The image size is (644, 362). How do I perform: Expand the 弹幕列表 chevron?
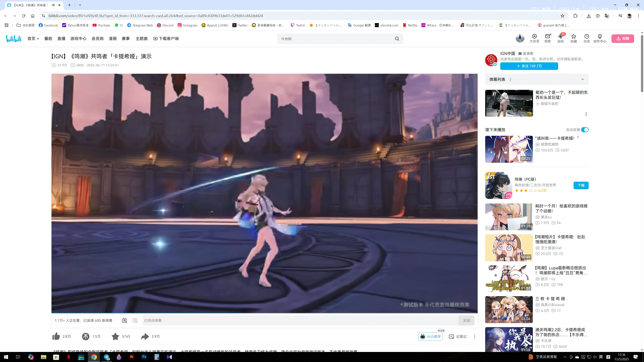[x=582, y=79]
